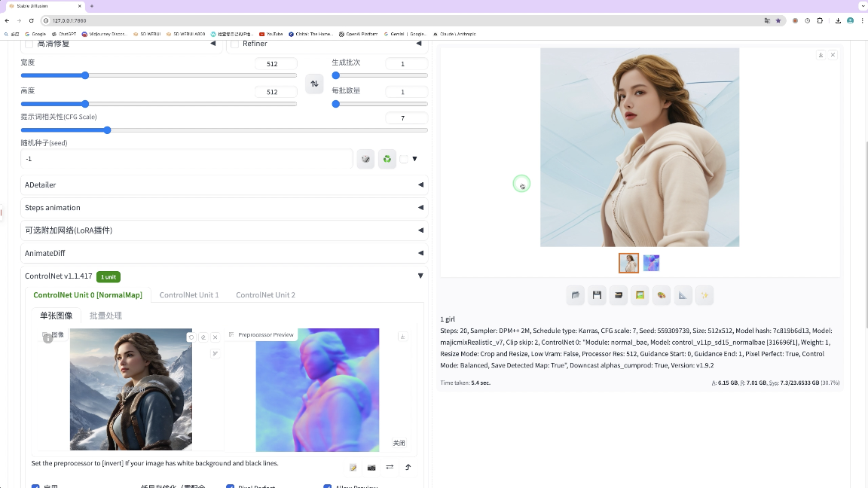Open webcam via camera icon
Image resolution: width=868 pixels, height=488 pixels.
[371, 468]
